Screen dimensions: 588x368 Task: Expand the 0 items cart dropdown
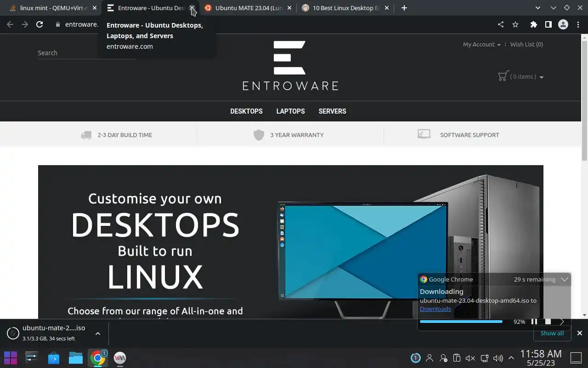pyautogui.click(x=527, y=77)
